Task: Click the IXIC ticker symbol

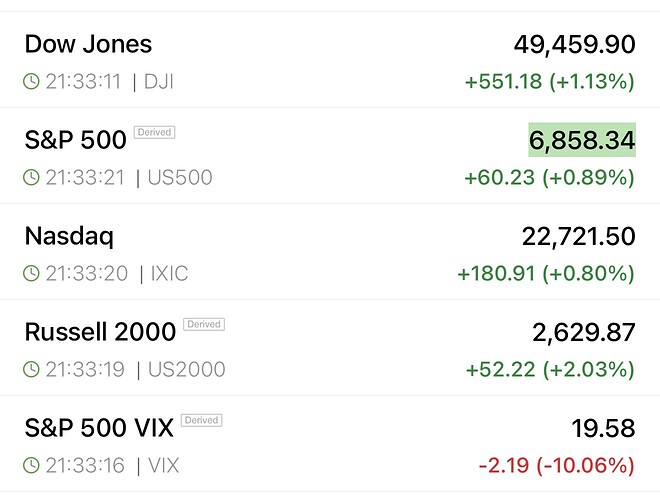Action: pyautogui.click(x=172, y=274)
